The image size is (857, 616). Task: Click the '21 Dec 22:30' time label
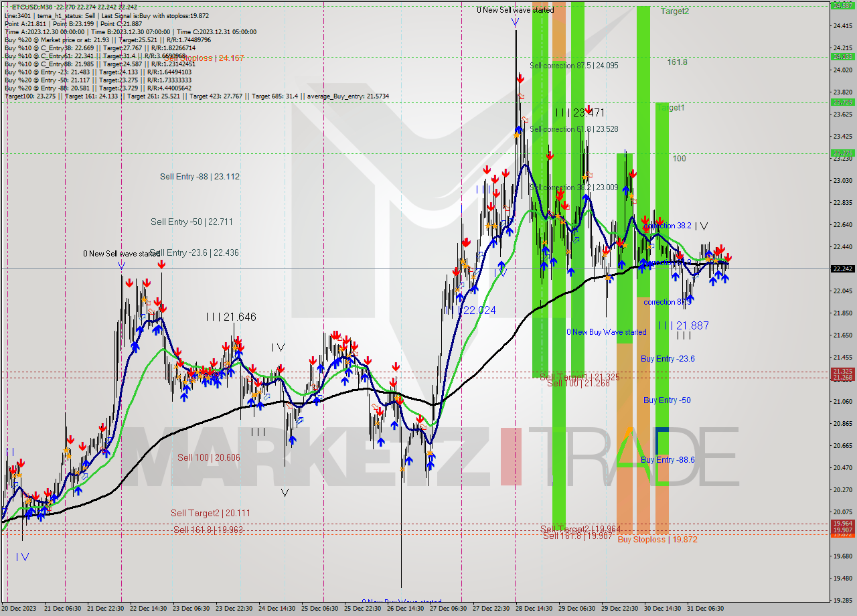pyautogui.click(x=105, y=609)
